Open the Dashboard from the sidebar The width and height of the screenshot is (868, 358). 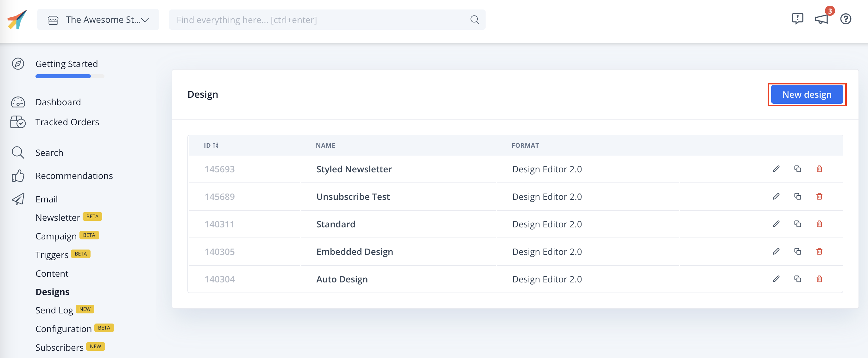tap(58, 102)
